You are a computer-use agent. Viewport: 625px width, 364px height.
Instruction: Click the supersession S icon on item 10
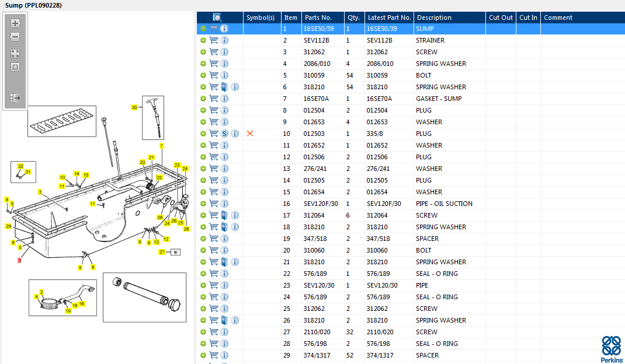(x=224, y=134)
